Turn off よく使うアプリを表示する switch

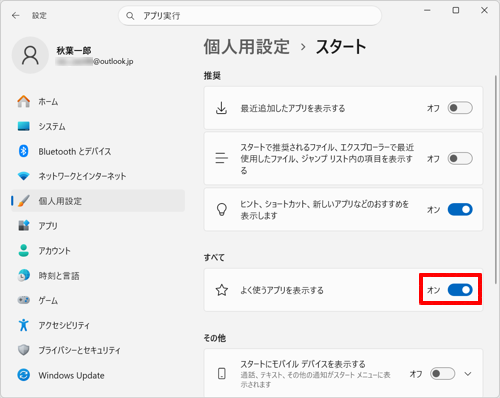coord(460,290)
